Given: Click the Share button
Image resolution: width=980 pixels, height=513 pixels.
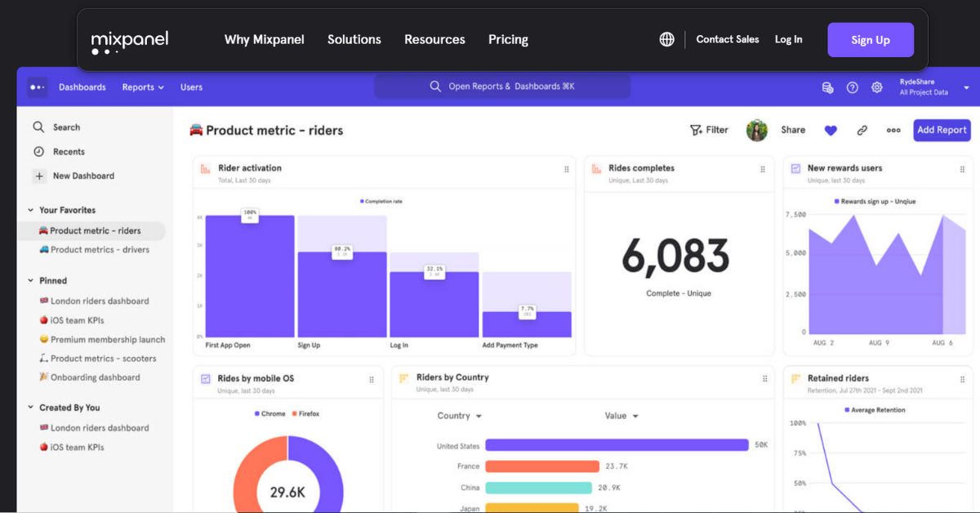Looking at the screenshot, I should (793, 130).
